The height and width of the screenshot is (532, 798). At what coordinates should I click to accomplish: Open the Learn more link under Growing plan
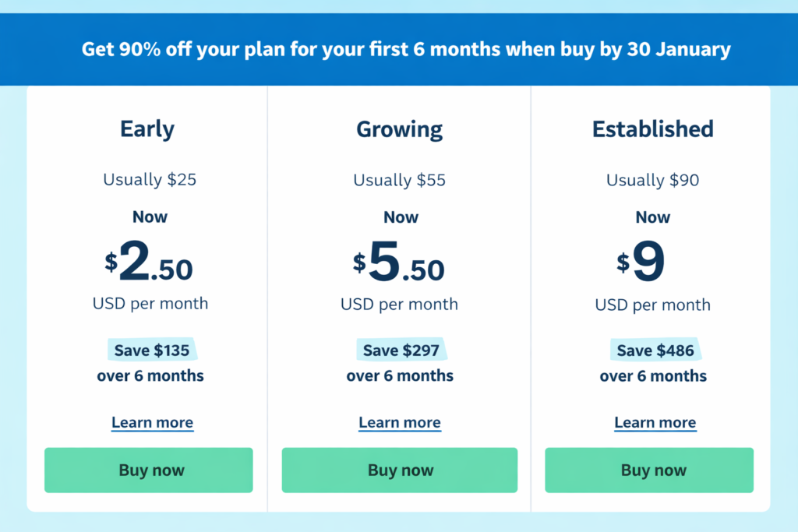pos(400,422)
